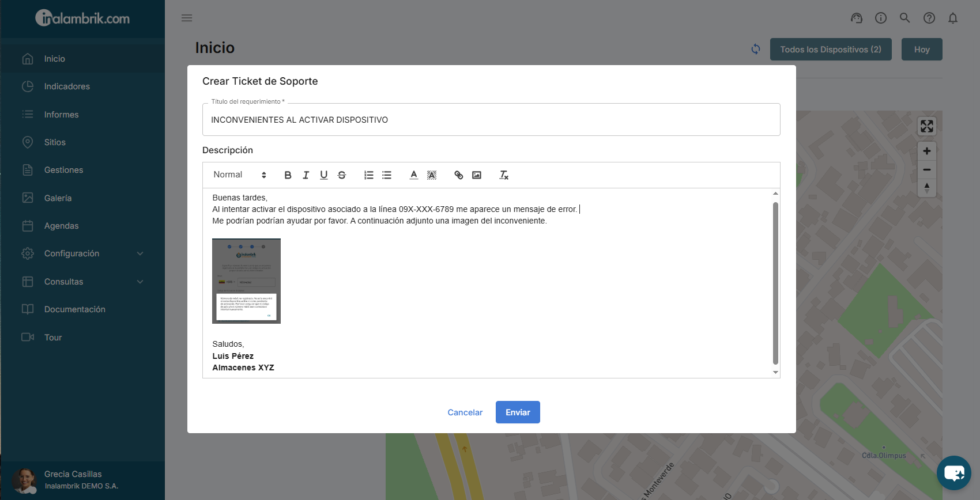Open the Inicio sidebar item
Viewport: 980px width, 500px height.
[82, 59]
